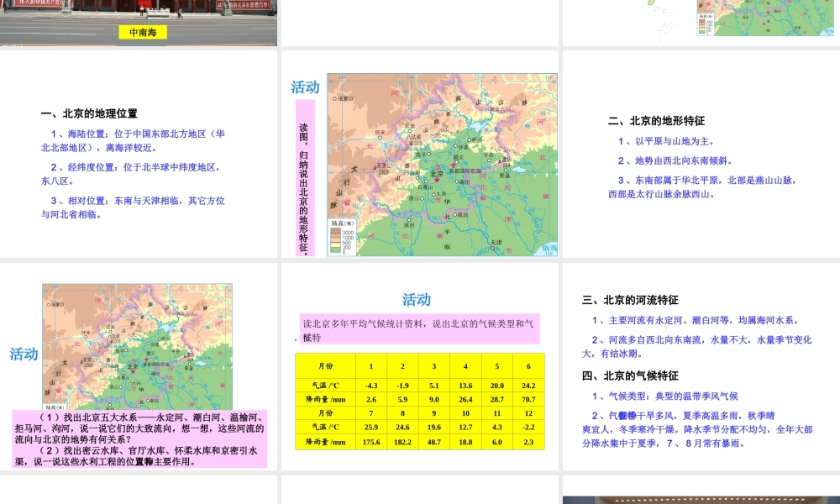The image size is (840, 504).
Task: Click the 活动 title left of the vertical pink box
Action: click(x=305, y=87)
